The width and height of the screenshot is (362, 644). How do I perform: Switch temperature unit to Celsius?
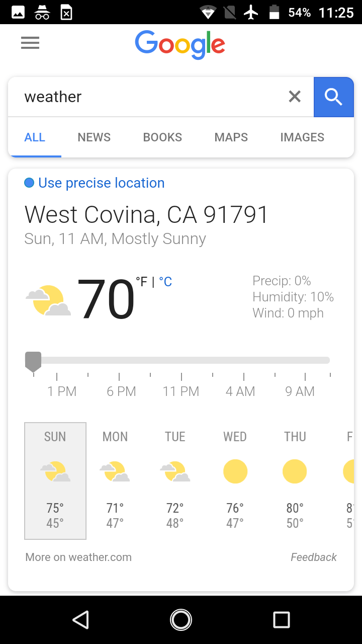tap(166, 282)
